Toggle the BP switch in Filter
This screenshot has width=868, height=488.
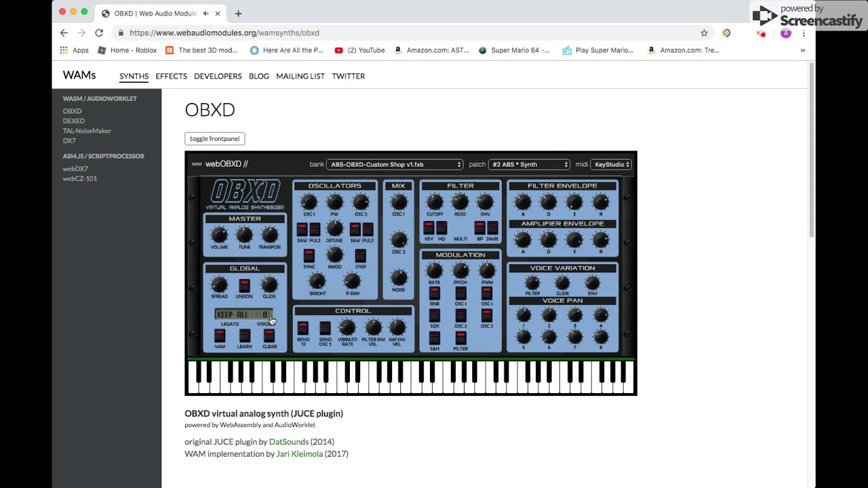pyautogui.click(x=479, y=228)
